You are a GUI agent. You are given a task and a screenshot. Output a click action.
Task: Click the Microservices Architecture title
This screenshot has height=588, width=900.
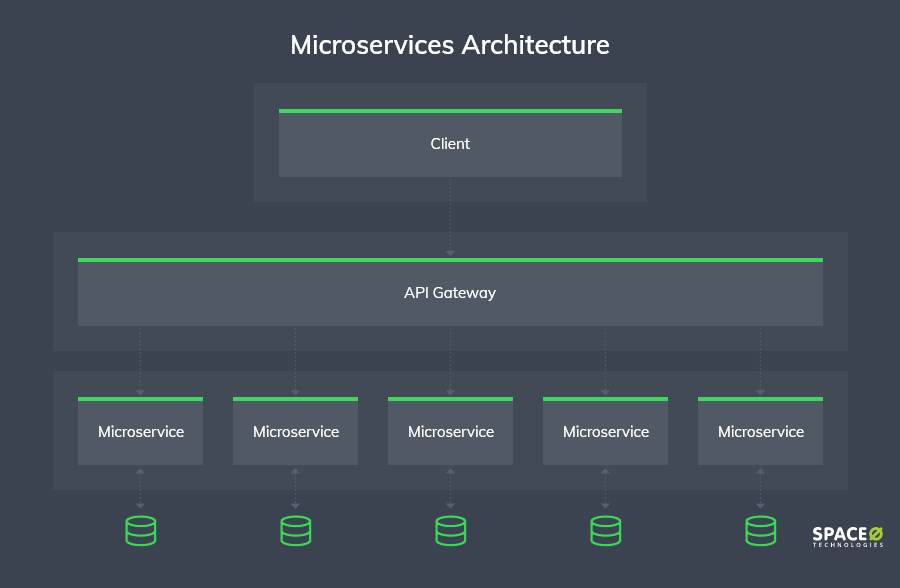click(450, 45)
